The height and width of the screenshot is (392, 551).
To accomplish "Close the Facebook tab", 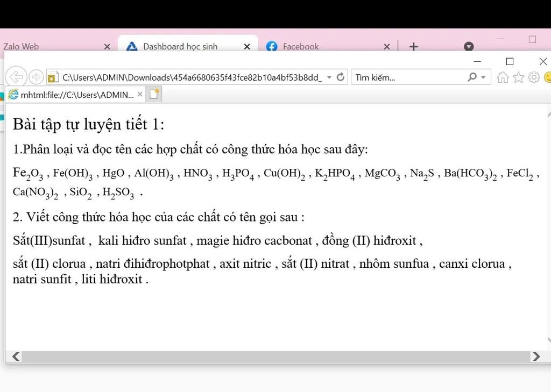I will (x=386, y=46).
